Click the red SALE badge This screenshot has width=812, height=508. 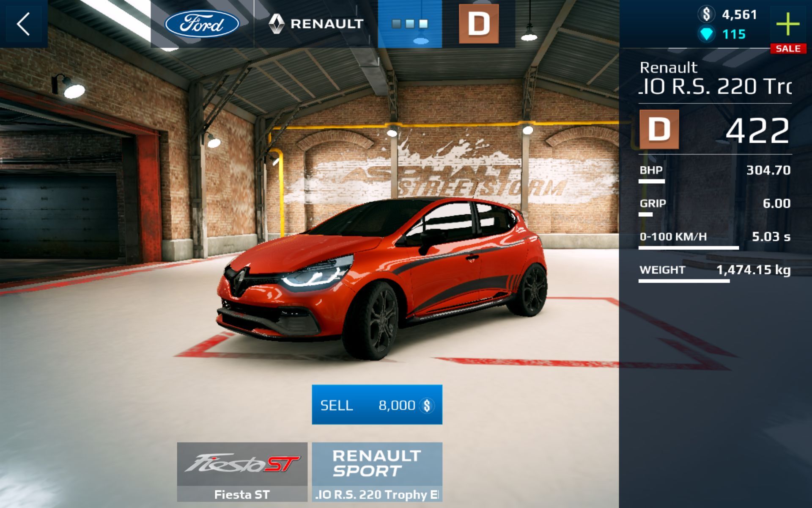click(788, 49)
